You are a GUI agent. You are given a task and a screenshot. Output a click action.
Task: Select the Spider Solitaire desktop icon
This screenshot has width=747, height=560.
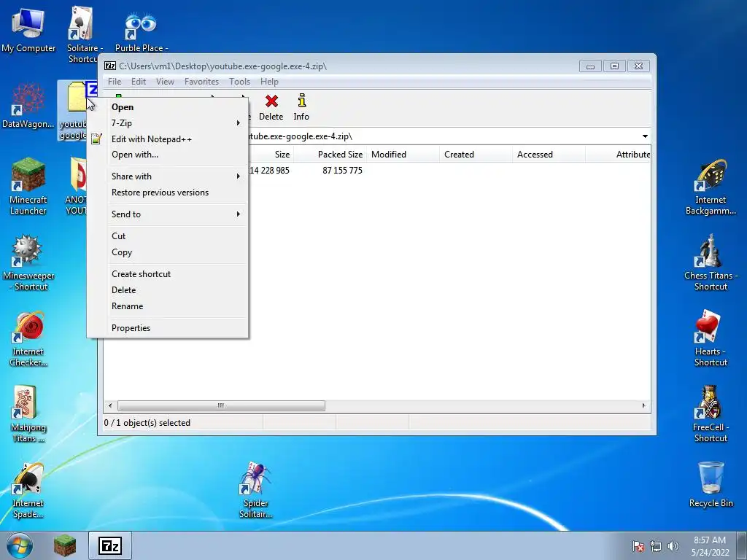(x=255, y=491)
